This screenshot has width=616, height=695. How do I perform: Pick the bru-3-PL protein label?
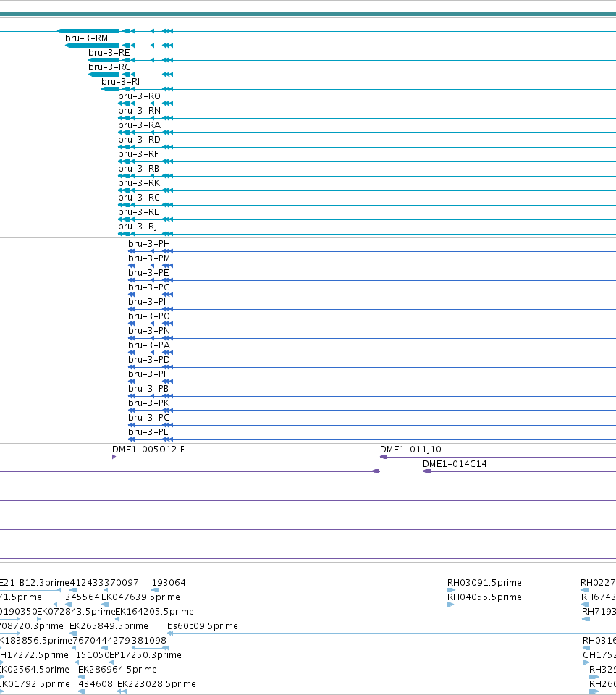pyautogui.click(x=148, y=432)
